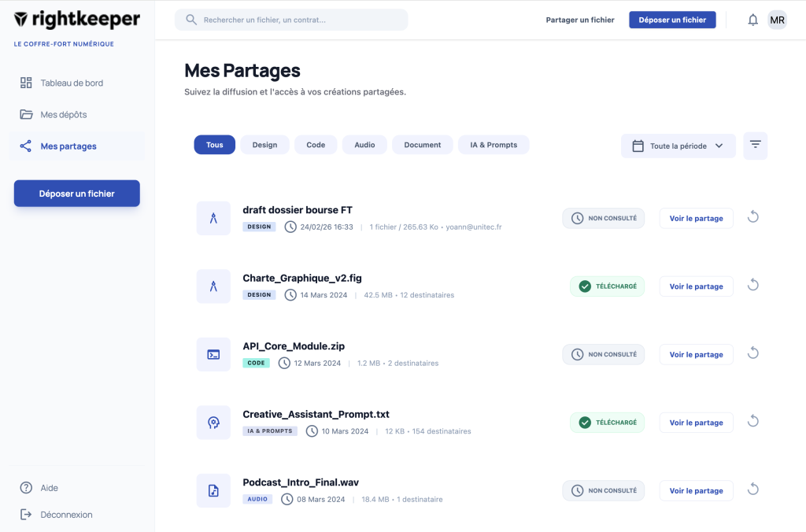
Task: Expand the Toute la période dropdown
Action: point(678,146)
